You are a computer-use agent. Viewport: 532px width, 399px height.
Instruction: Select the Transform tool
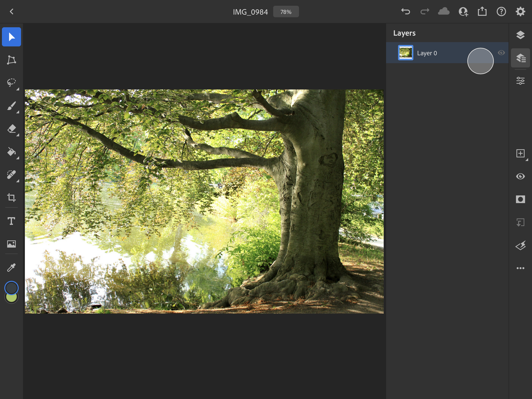(x=11, y=60)
